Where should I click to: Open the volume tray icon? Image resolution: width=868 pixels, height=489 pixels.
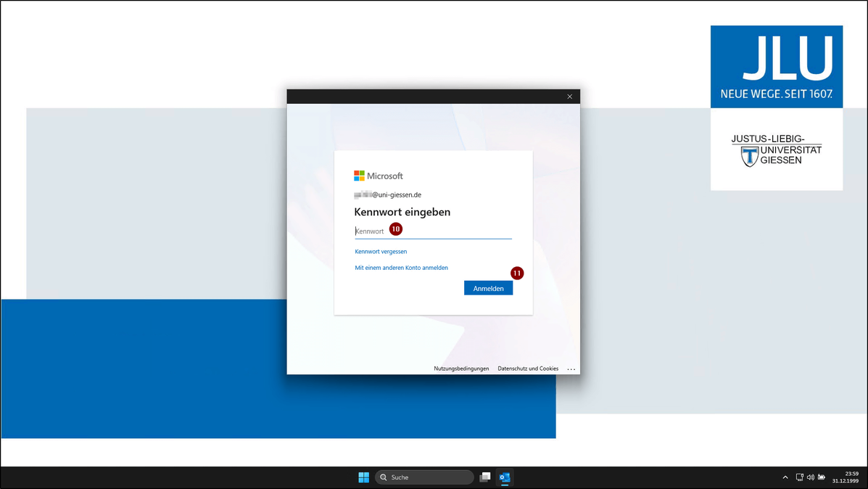(x=811, y=477)
